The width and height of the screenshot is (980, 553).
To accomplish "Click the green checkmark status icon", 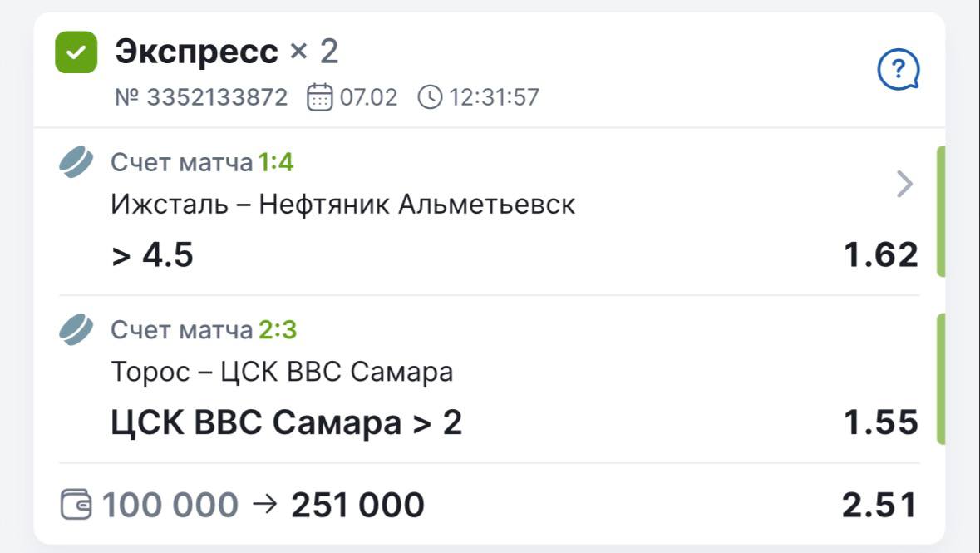I will [76, 52].
